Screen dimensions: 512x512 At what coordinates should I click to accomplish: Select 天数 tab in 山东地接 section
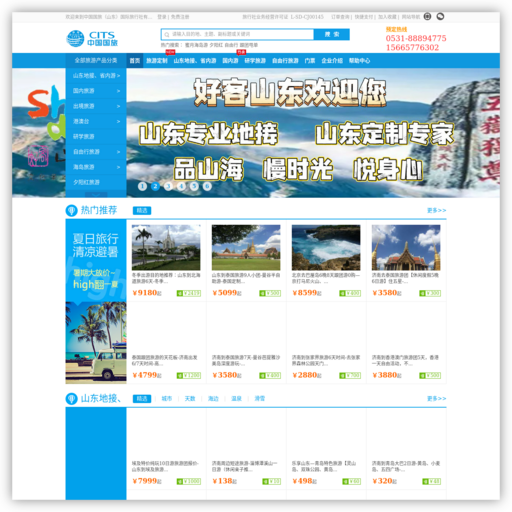(190, 399)
